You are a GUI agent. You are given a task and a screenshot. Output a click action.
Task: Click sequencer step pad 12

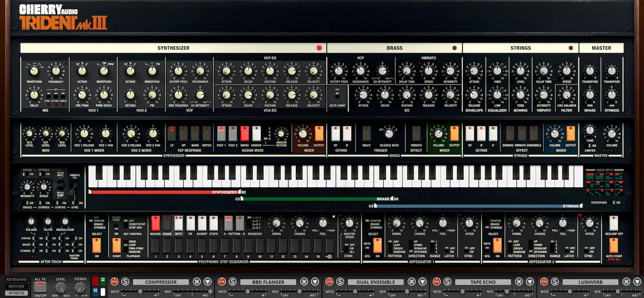[x=283, y=246]
